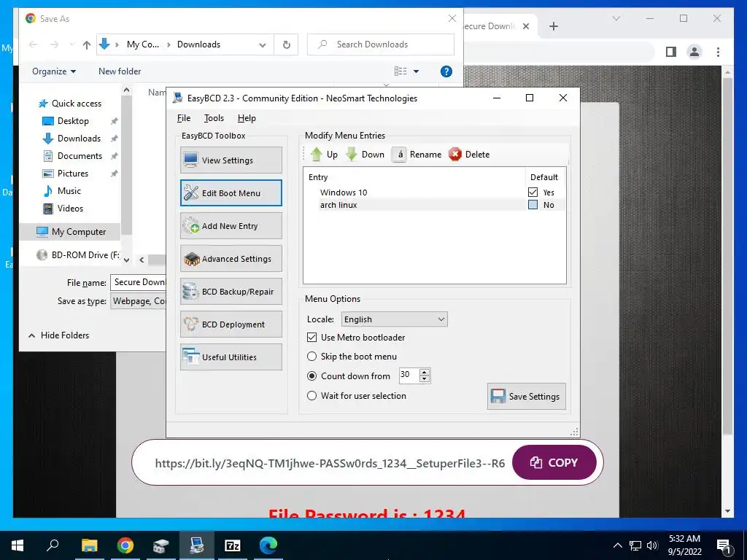
Task: Check the default box for Windows 10
Action: 533,192
